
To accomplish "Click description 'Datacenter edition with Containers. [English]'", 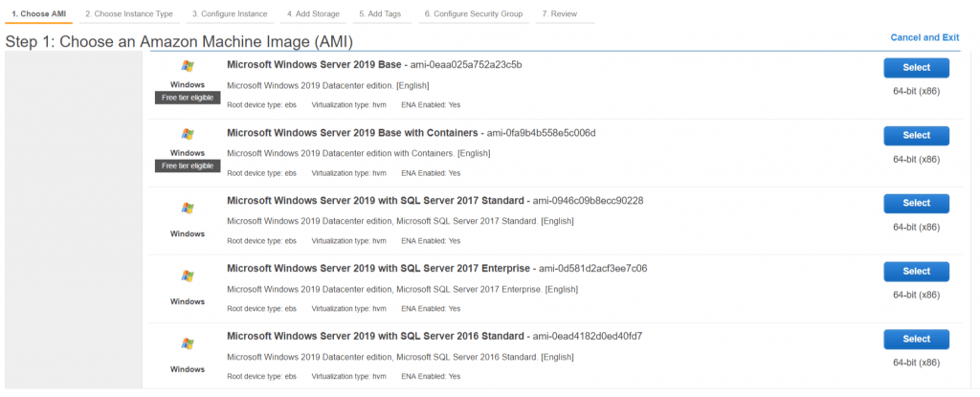I will [x=359, y=153].
